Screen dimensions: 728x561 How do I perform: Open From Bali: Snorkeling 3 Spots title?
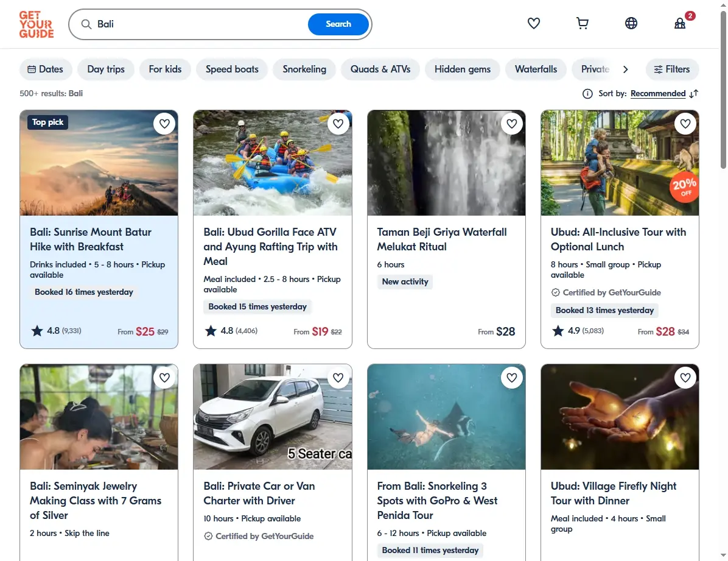(438, 501)
